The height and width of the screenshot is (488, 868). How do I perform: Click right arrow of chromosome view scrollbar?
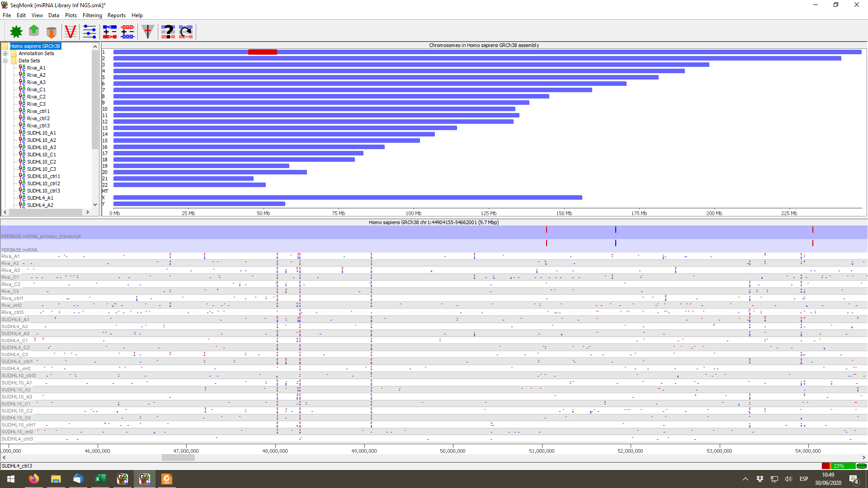tap(864, 458)
